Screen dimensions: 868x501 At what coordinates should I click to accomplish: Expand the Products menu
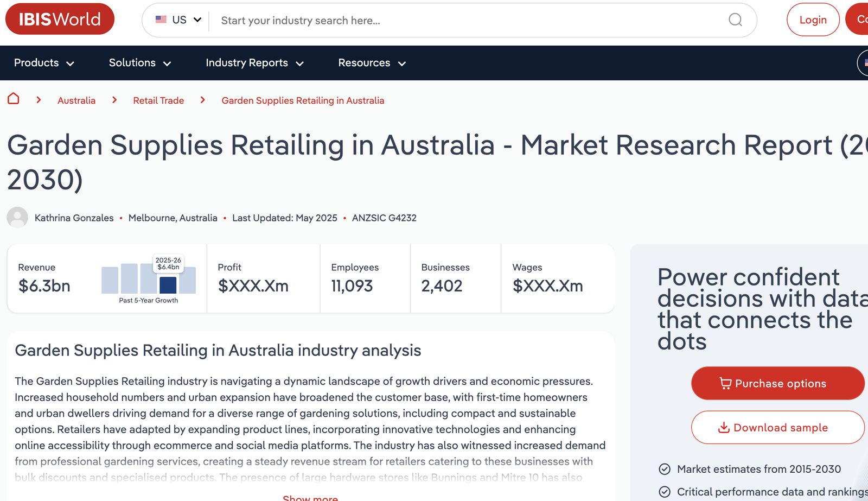44,63
